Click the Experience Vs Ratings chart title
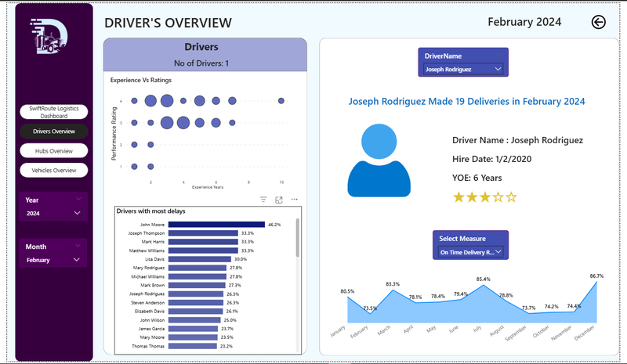Viewport: 627px width, 364px height. pos(141,80)
